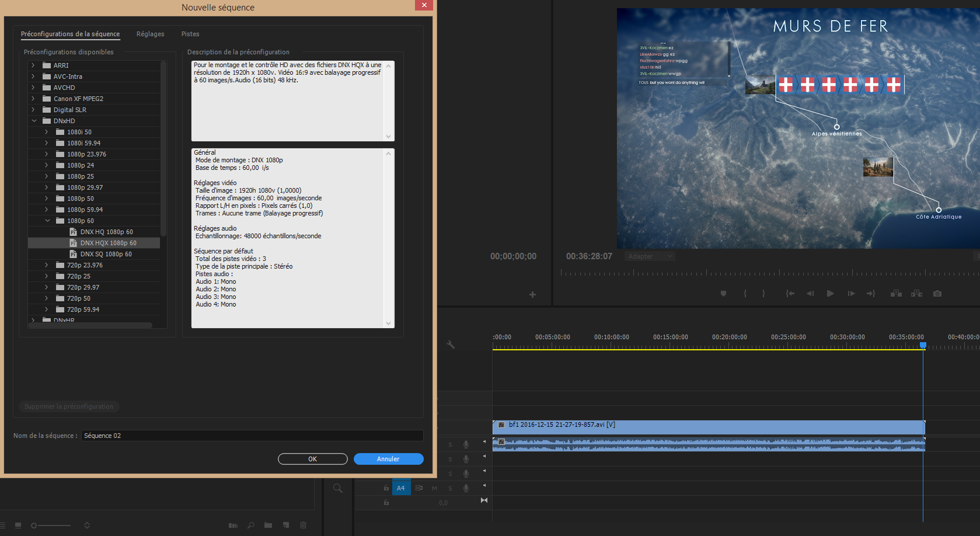
Task: Expand the ARRI presets folder
Action: pyautogui.click(x=33, y=65)
